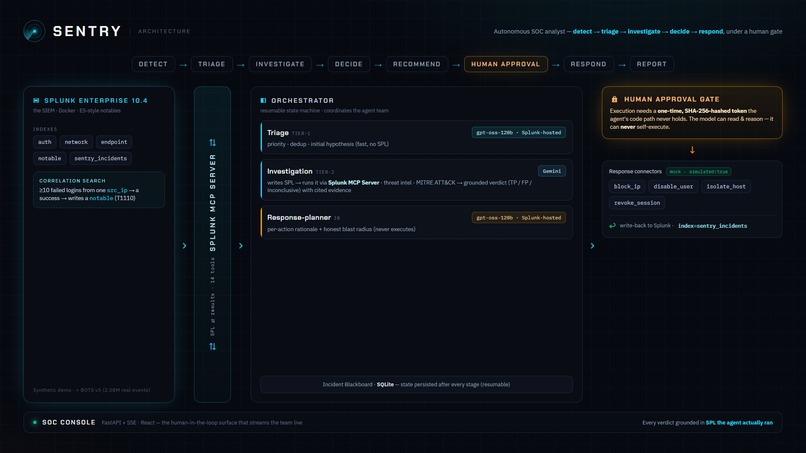The height and width of the screenshot is (453, 806).
Task: Click the block_ip response connector
Action: point(627,187)
